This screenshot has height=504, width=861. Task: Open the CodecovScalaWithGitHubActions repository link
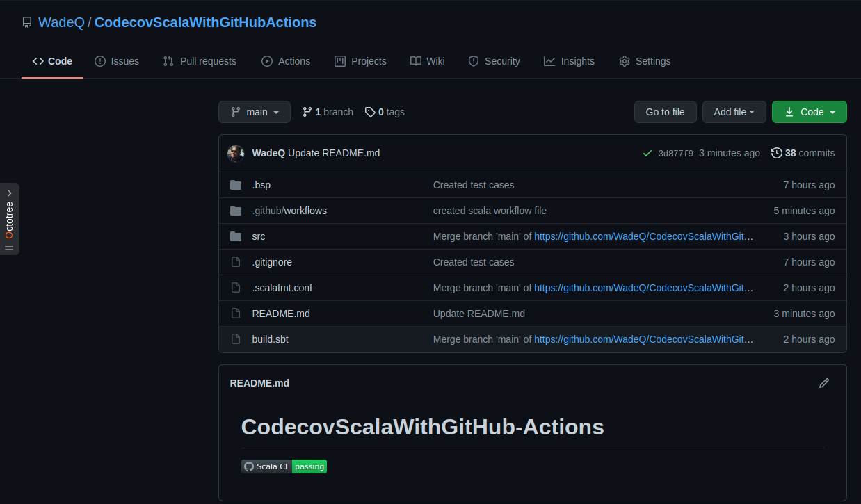(205, 22)
